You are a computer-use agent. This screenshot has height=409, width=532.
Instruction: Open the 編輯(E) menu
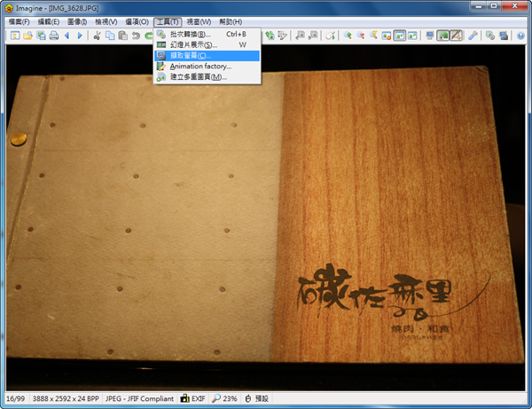[x=49, y=22]
